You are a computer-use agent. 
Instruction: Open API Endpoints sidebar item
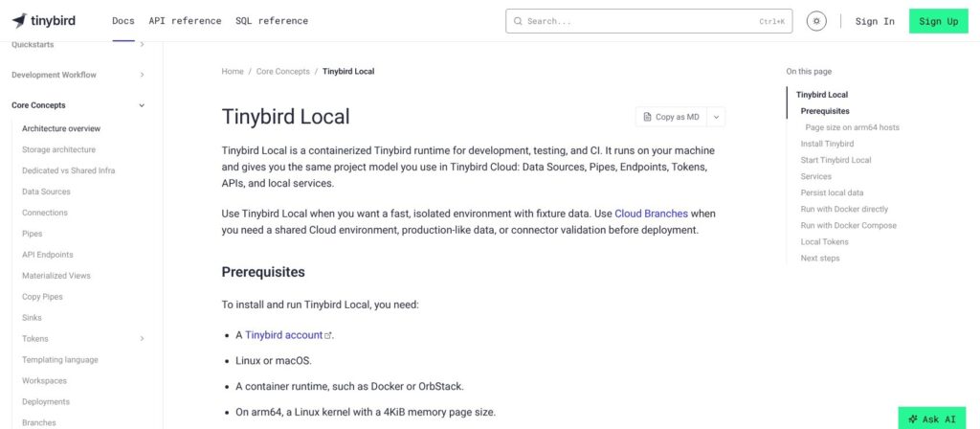click(x=48, y=255)
